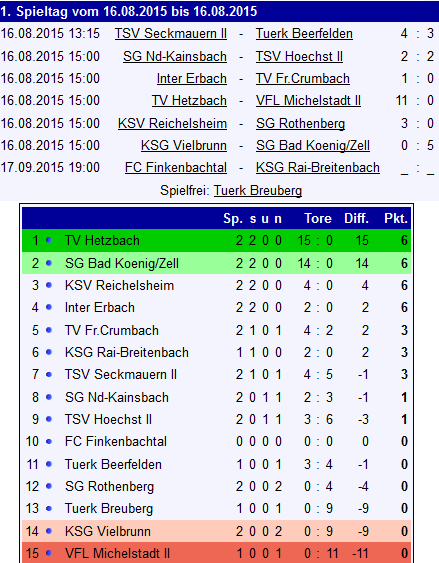
Task: Open SG Nd-Kainsbach fixture link
Action: click(175, 56)
